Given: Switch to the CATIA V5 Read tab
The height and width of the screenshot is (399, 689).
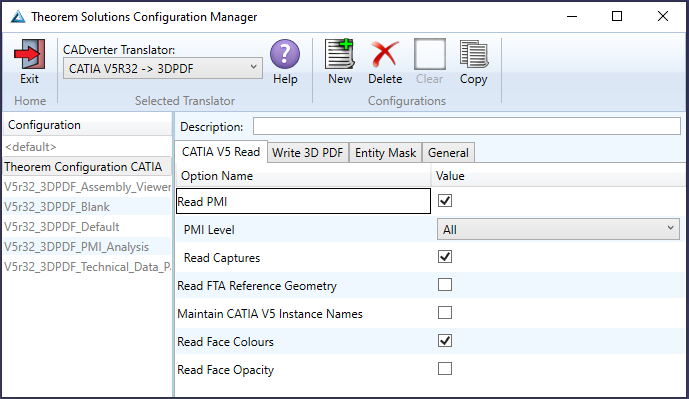Looking at the screenshot, I should click(x=221, y=152).
